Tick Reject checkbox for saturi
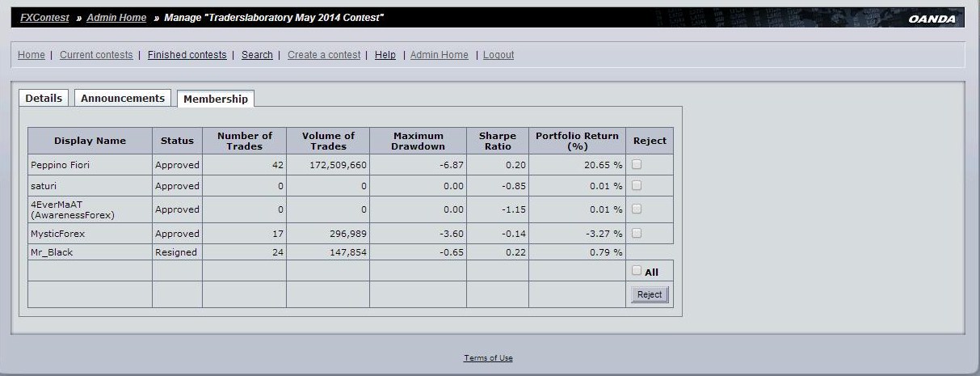 click(x=637, y=185)
